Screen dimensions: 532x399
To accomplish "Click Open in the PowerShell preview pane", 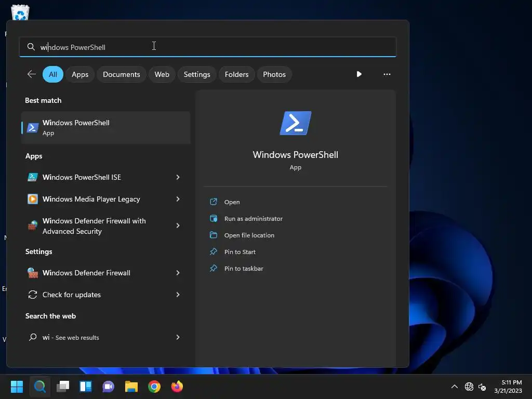I will point(232,202).
